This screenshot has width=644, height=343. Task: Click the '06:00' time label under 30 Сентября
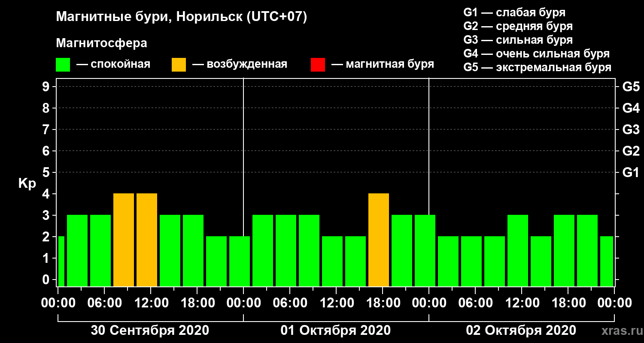[x=104, y=303]
